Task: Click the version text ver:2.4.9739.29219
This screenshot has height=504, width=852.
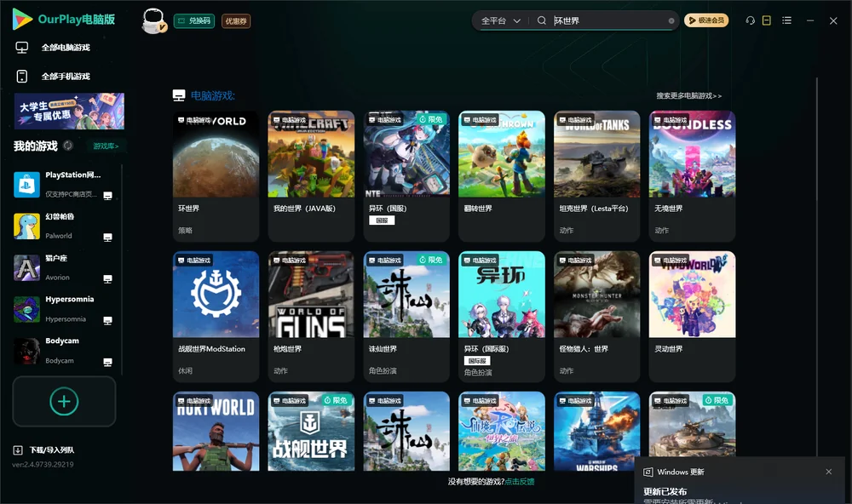Action: tap(43, 465)
